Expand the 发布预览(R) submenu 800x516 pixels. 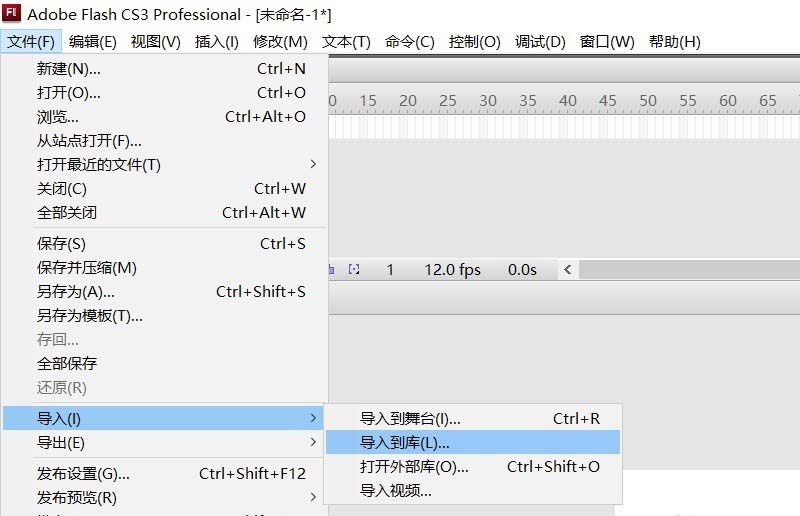164,498
